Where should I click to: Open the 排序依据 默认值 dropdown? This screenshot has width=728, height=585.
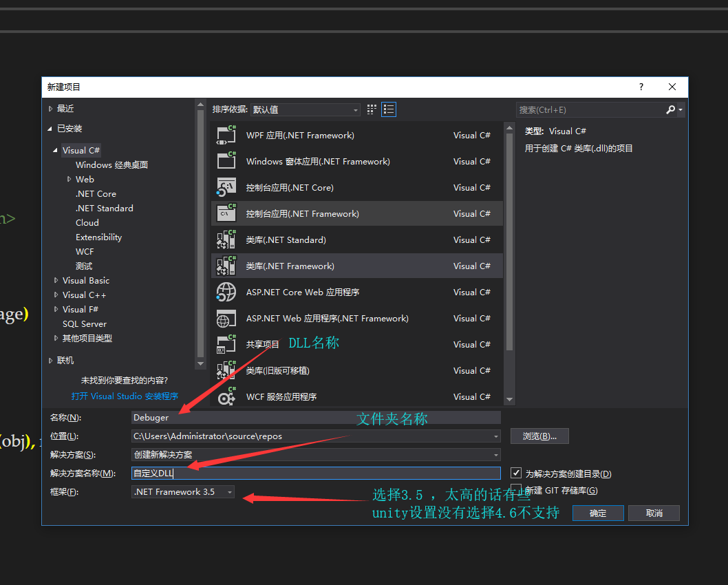[x=305, y=109]
